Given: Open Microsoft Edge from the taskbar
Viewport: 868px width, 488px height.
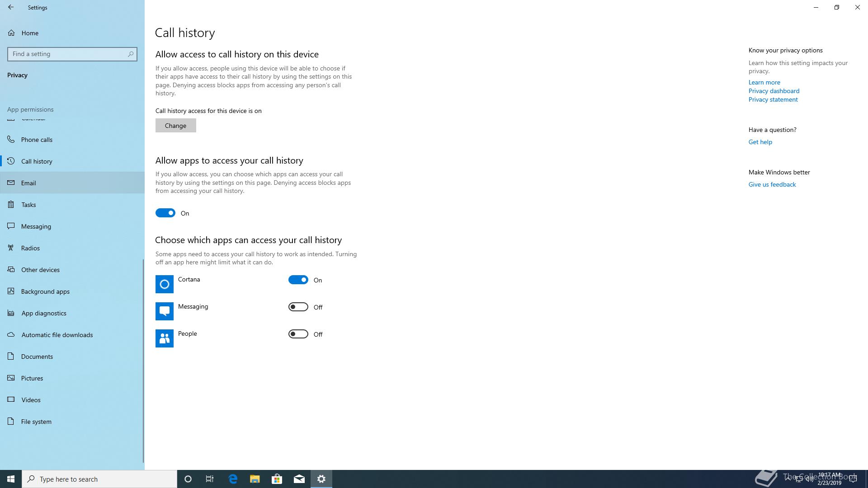Looking at the screenshot, I should [233, 479].
